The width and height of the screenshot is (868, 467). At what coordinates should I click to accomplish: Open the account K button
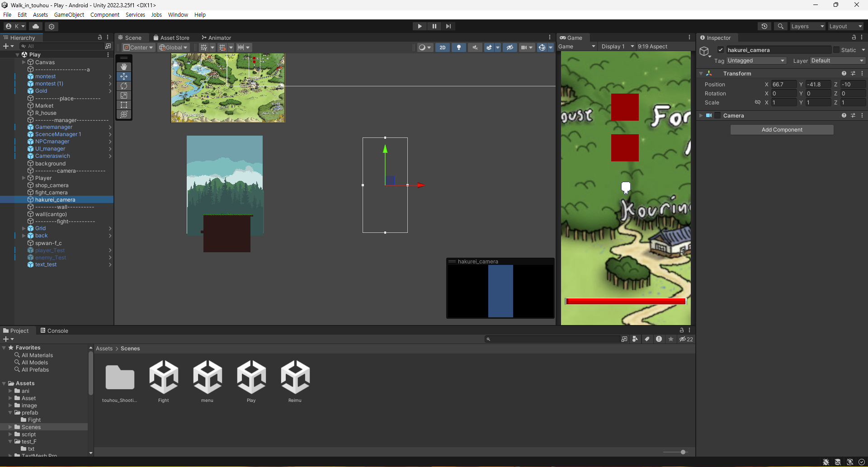pos(15,26)
